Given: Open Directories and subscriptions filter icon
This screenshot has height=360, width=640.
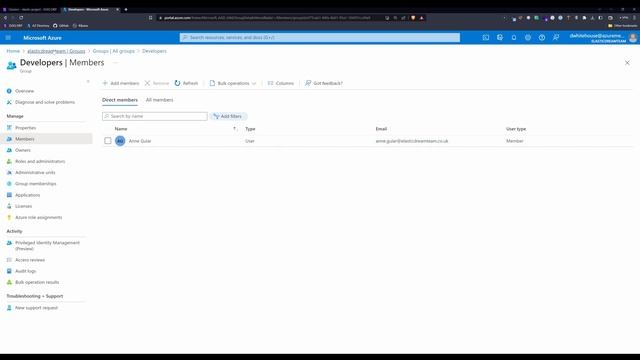Looking at the screenshot, I should 500,38.
